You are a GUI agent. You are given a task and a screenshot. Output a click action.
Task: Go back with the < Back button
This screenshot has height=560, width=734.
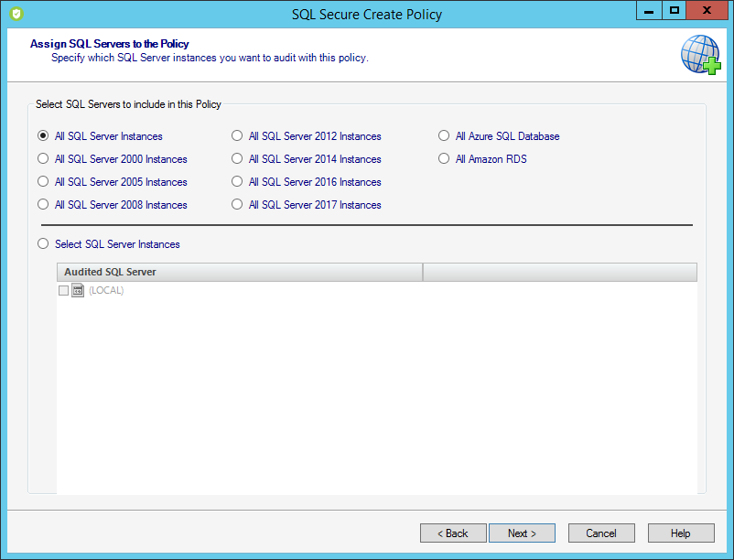pos(453,533)
